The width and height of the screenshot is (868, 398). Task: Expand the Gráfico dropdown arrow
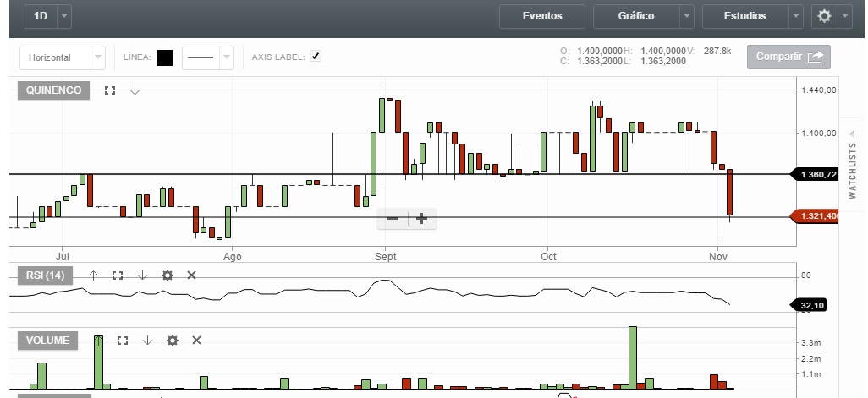click(687, 16)
